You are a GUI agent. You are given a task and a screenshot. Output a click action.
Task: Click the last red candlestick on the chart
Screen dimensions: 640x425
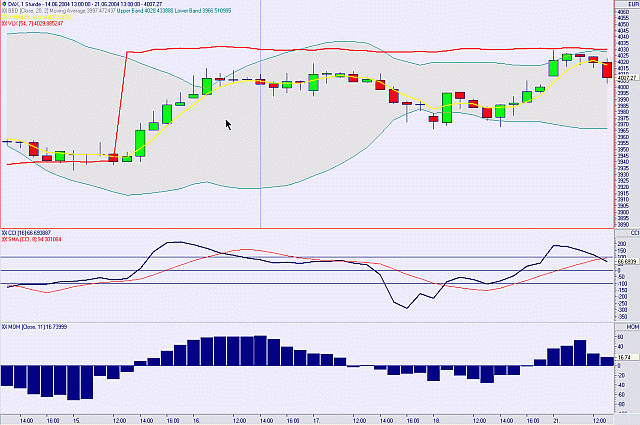click(607, 71)
